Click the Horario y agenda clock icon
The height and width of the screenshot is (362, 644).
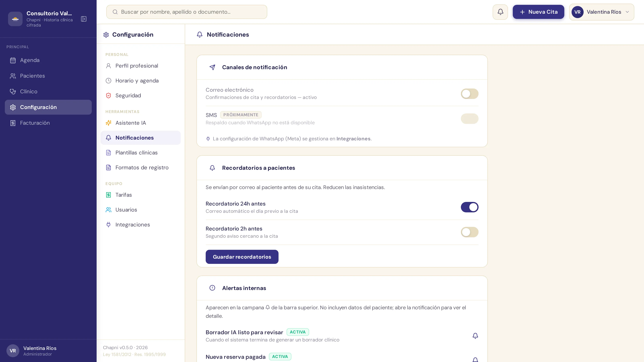[x=108, y=81]
